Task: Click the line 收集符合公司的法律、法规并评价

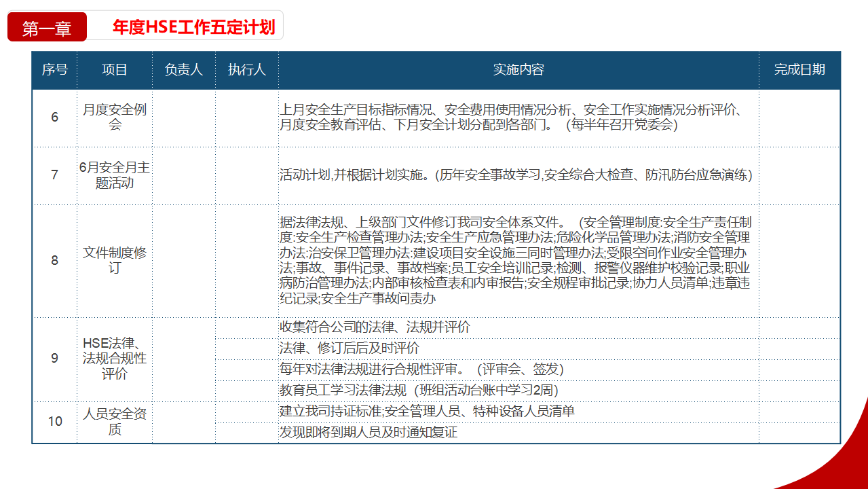Action: (x=375, y=327)
